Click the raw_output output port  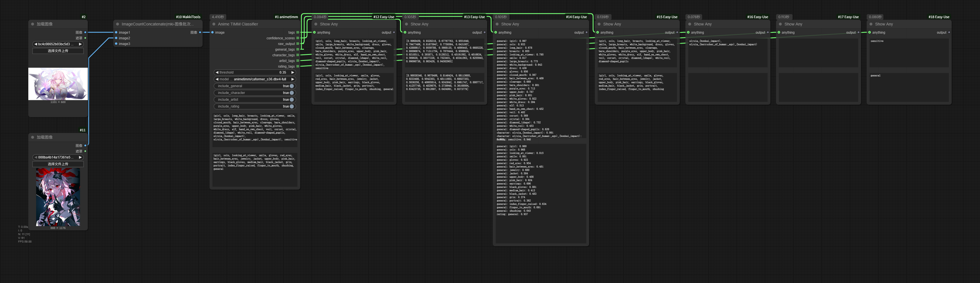(297, 44)
